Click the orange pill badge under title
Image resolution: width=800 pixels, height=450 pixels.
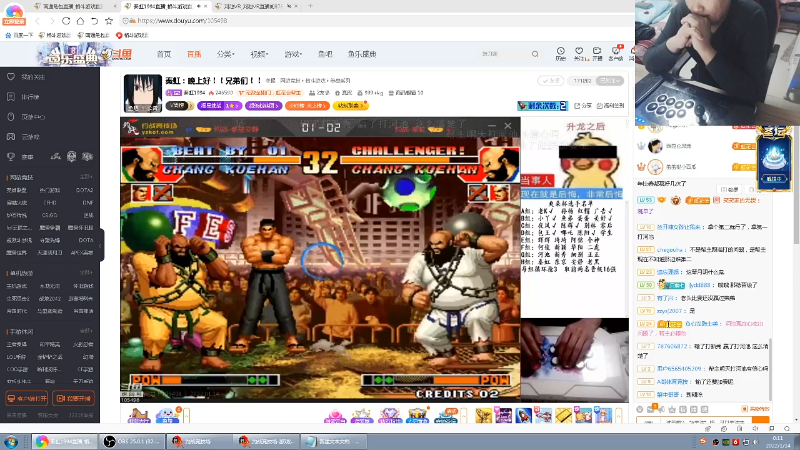pos(307,106)
